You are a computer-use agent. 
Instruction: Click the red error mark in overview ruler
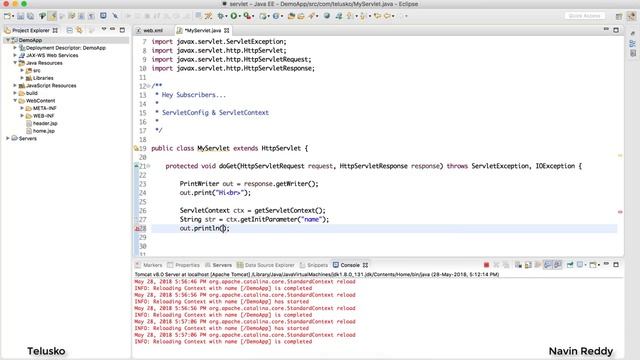coord(620,212)
